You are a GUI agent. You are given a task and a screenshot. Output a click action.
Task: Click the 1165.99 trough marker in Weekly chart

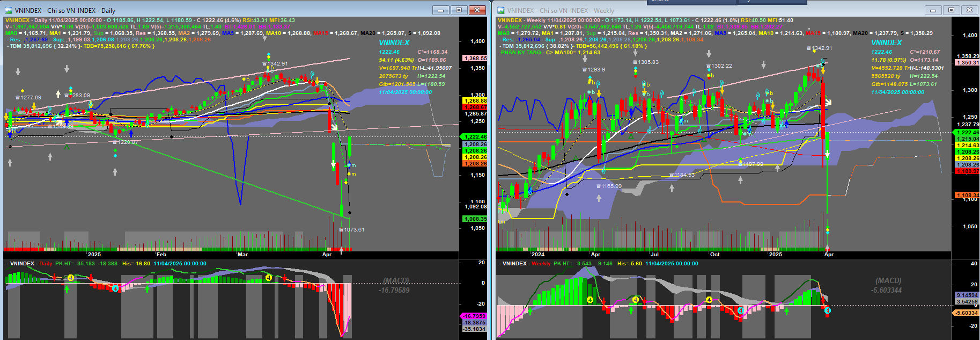click(609, 186)
